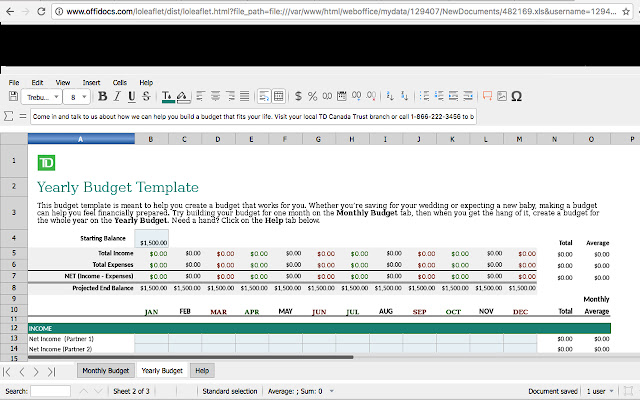Switch to the Monthly Budget sheet tab
The image size is (640, 400).
click(105, 370)
